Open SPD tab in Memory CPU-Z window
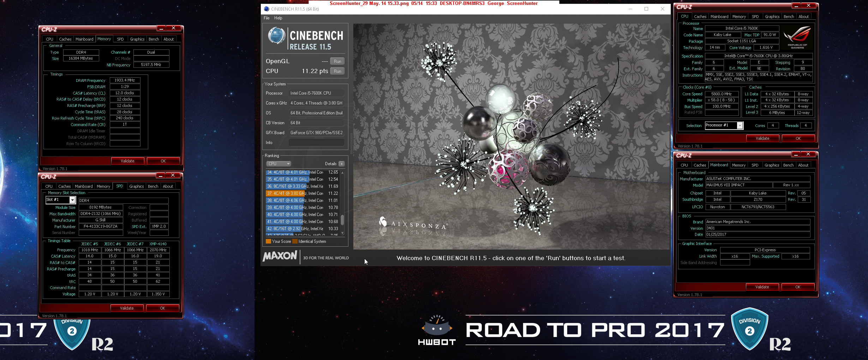This screenshot has height=360, width=868. point(120,39)
